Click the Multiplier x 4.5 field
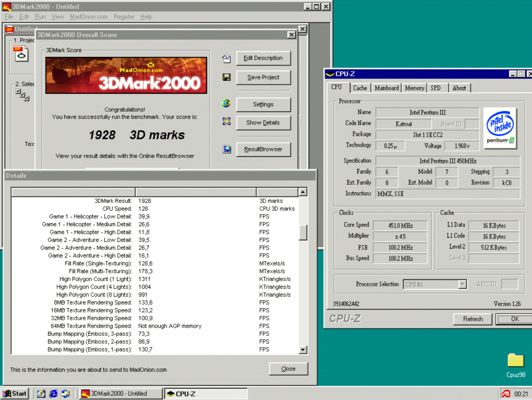 pos(400,236)
